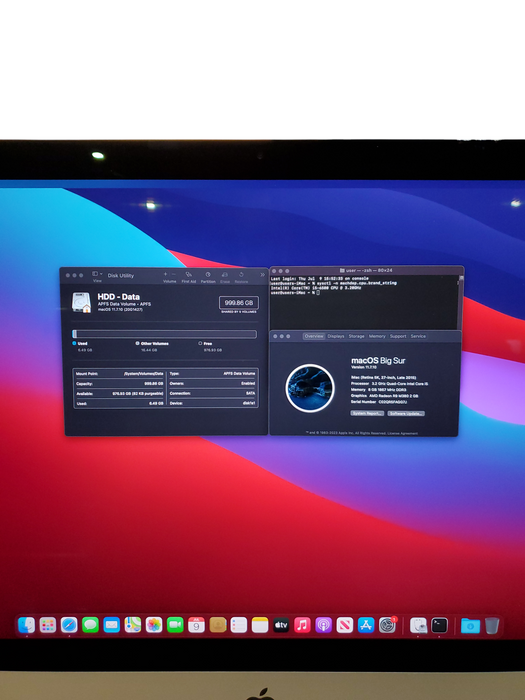Switch to the Displays tab

(336, 336)
